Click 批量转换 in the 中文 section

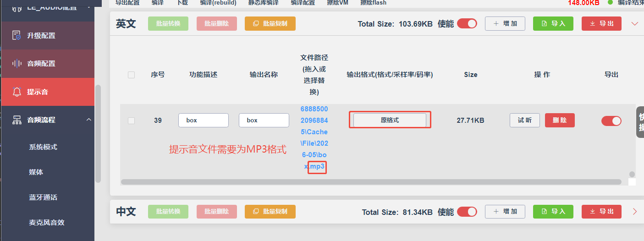[x=168, y=212]
